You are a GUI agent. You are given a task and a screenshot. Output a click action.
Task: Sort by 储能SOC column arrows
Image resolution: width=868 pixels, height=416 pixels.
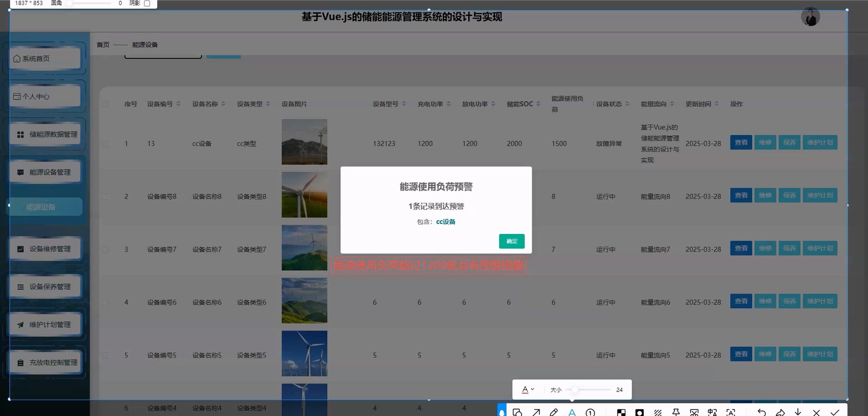pos(538,104)
